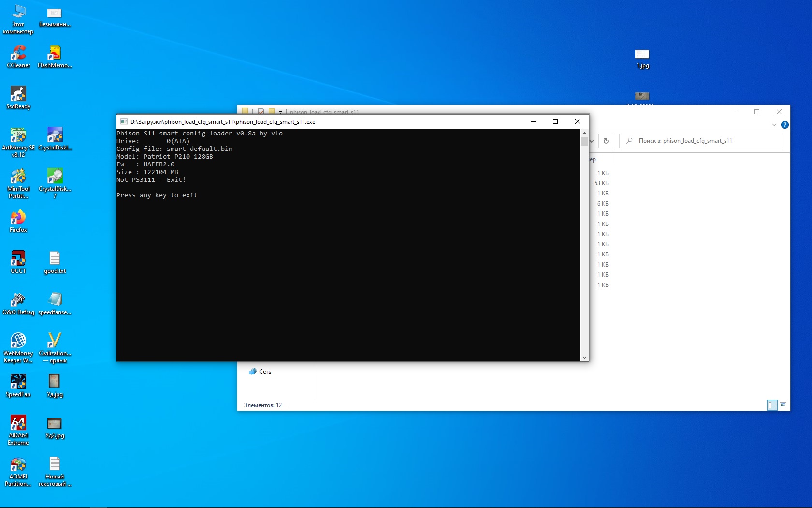Open the console window's system menu icon
Image resolution: width=812 pixels, height=508 pixels.
point(124,122)
